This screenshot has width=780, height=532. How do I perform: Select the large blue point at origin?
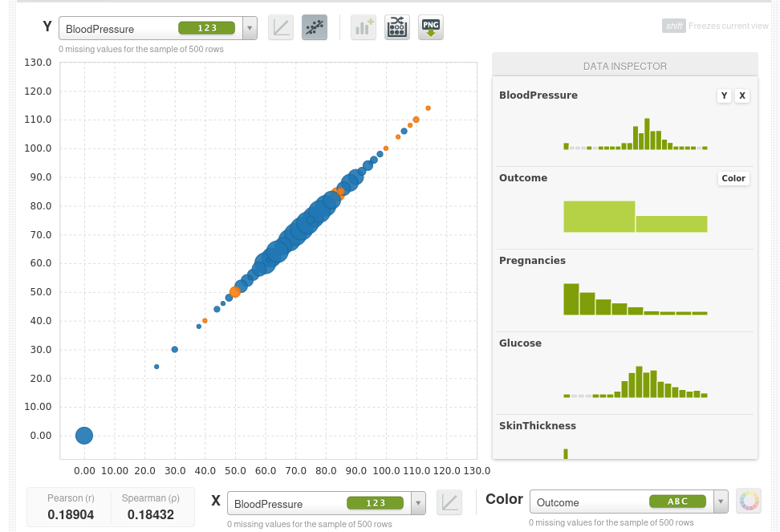pyautogui.click(x=84, y=436)
